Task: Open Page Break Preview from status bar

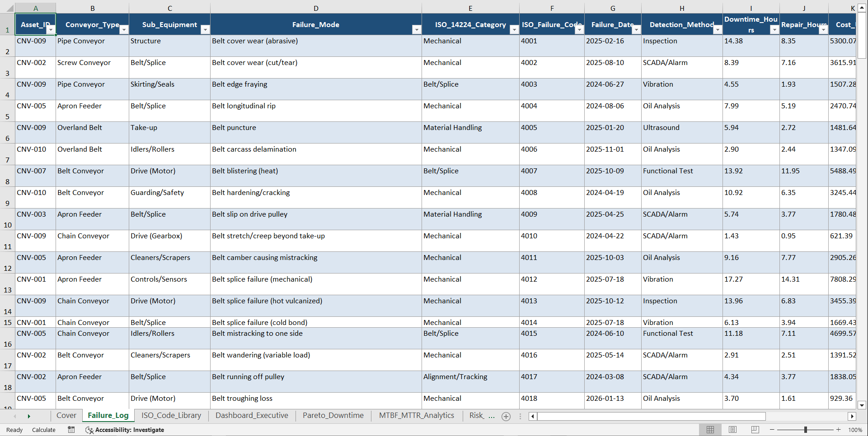Action: (x=755, y=430)
